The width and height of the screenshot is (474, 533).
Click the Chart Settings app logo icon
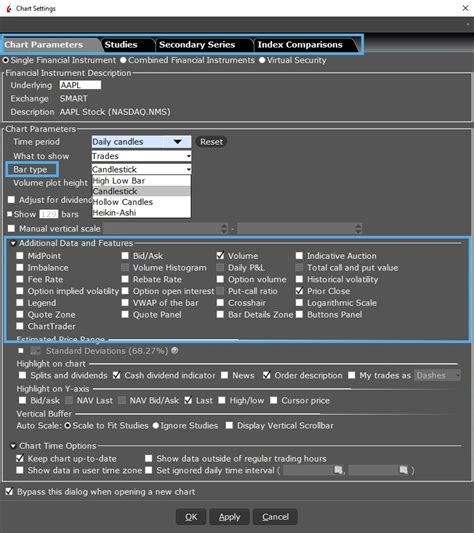[x=9, y=8]
